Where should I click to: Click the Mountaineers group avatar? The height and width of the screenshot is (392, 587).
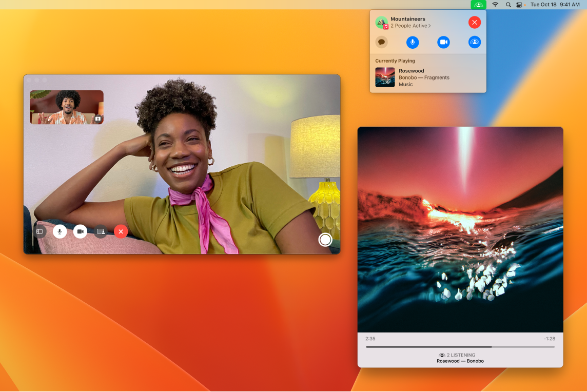381,23
